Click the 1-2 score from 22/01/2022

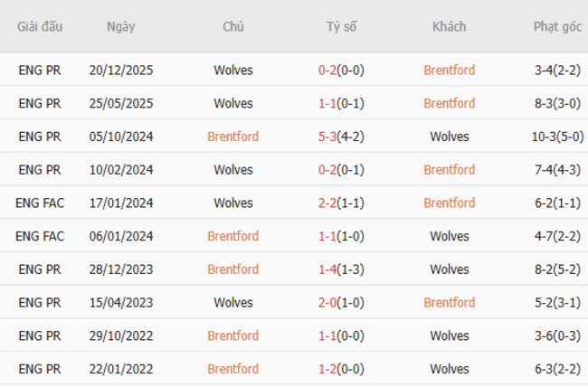click(328, 369)
